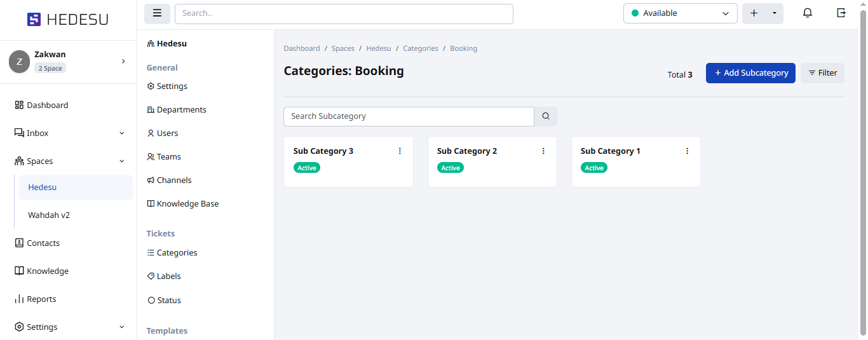Screen dimensions: 868x340
Task: Click the search magnifier next to Search Subcategory
Action: (546, 116)
